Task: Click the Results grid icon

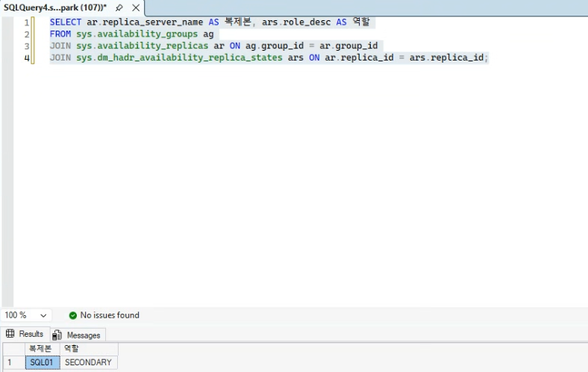Action: [x=10, y=333]
